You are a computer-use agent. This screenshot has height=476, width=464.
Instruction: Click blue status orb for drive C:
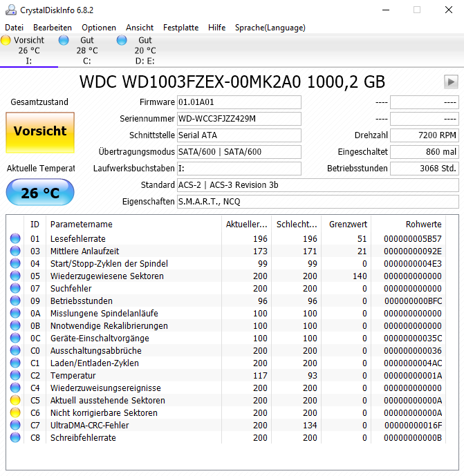(64, 40)
